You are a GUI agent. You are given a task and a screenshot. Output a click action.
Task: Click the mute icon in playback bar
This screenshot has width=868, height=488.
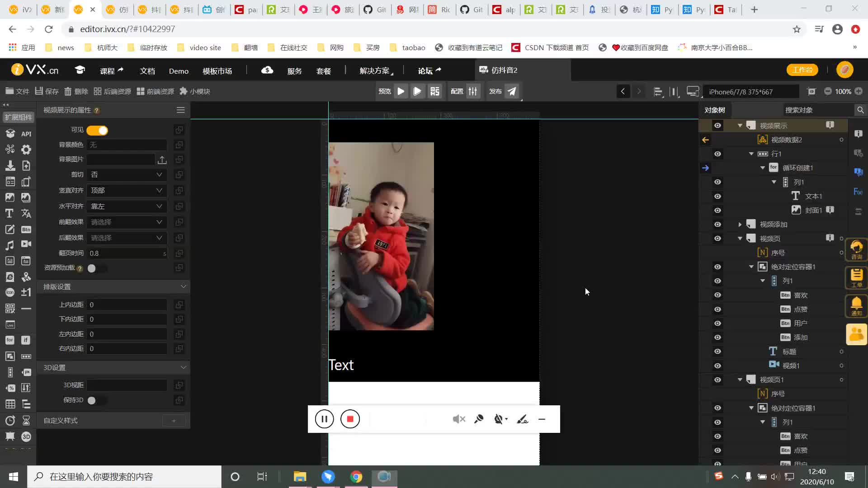pos(459,419)
